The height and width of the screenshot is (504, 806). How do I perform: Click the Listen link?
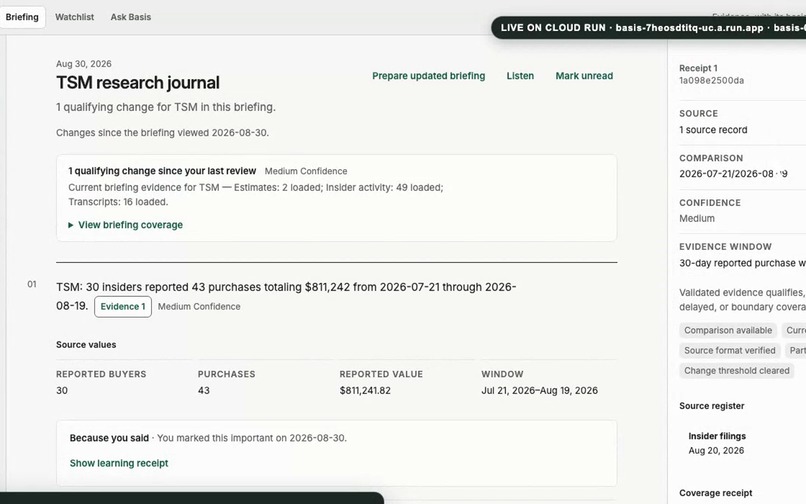tap(520, 76)
